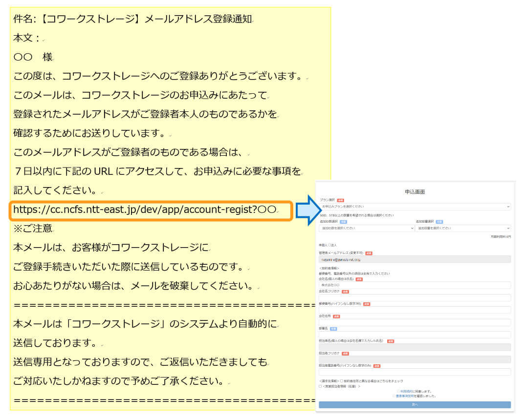Focus the 部署名 department field
Viewport: 525px width, 420px height.
[x=415, y=335]
